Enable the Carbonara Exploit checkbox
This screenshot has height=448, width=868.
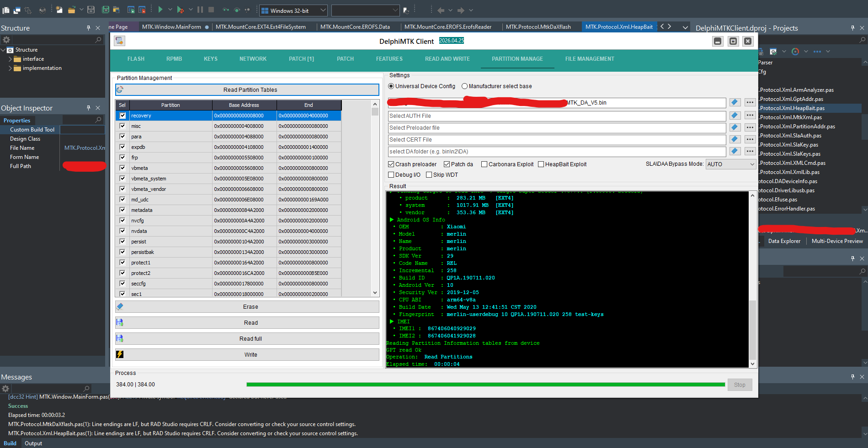point(484,164)
